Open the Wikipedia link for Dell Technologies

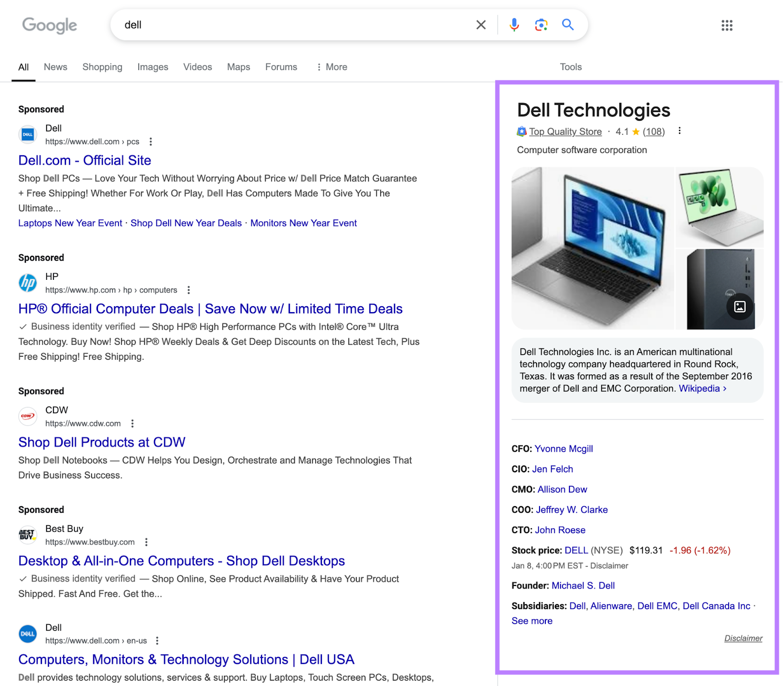(700, 388)
